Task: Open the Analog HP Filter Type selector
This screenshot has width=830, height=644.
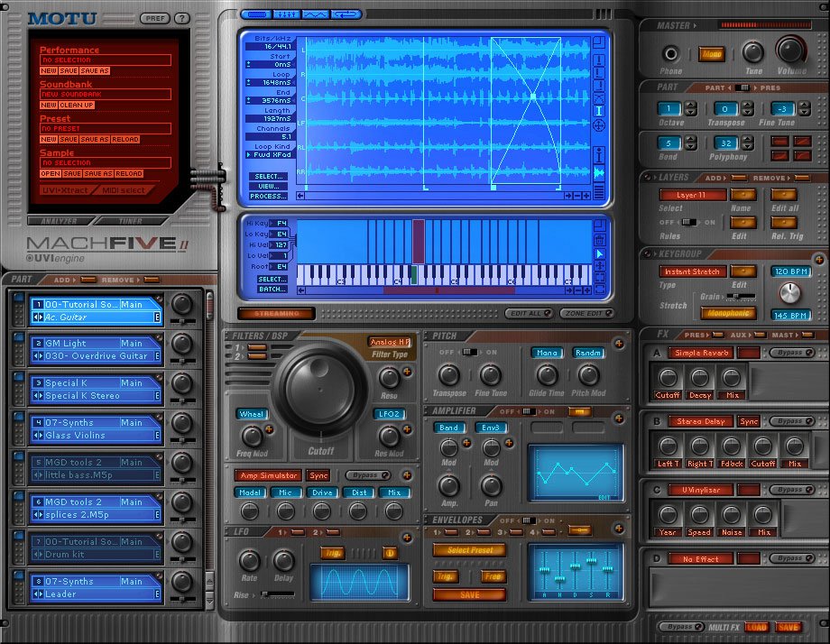Action: tap(388, 343)
